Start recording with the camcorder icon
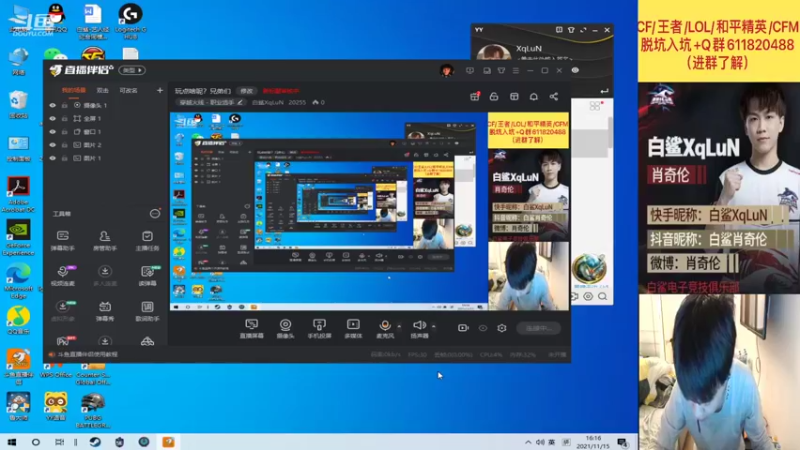Screen dimensions: 800x450 pyautogui.click(x=463, y=328)
